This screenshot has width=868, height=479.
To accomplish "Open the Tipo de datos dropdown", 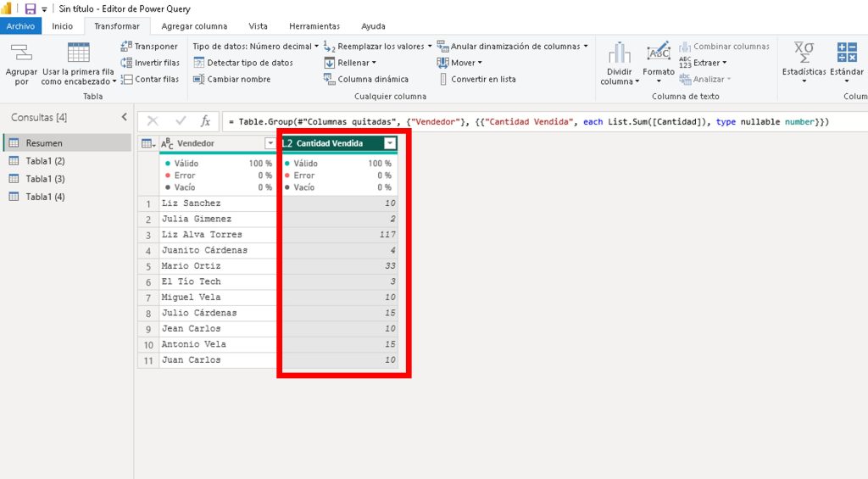I will pyautogui.click(x=255, y=47).
